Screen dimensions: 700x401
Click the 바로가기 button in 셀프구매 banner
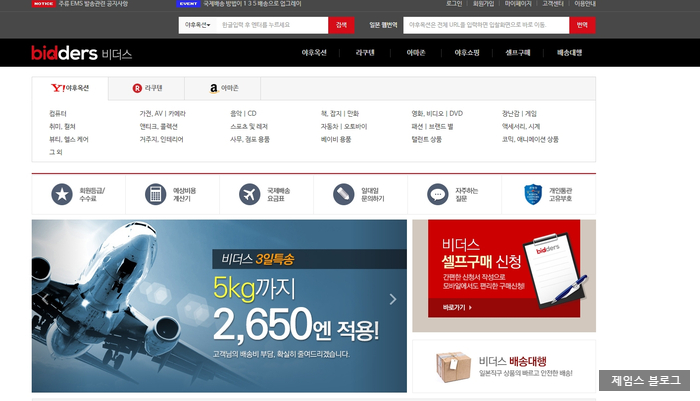coord(457,307)
